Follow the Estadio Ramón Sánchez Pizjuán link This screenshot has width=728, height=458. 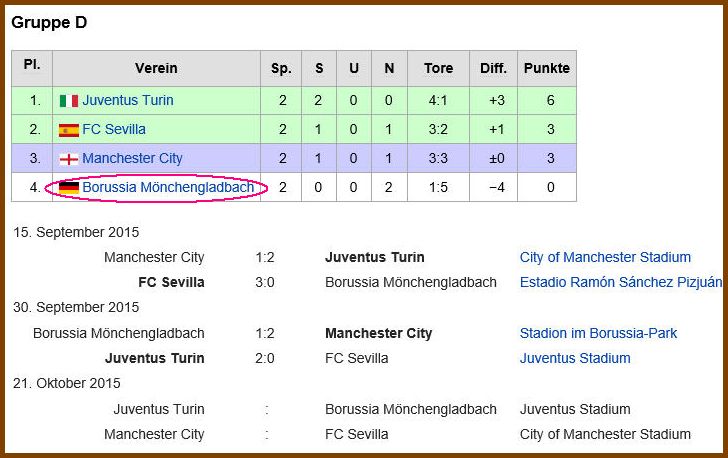pyautogui.click(x=621, y=282)
